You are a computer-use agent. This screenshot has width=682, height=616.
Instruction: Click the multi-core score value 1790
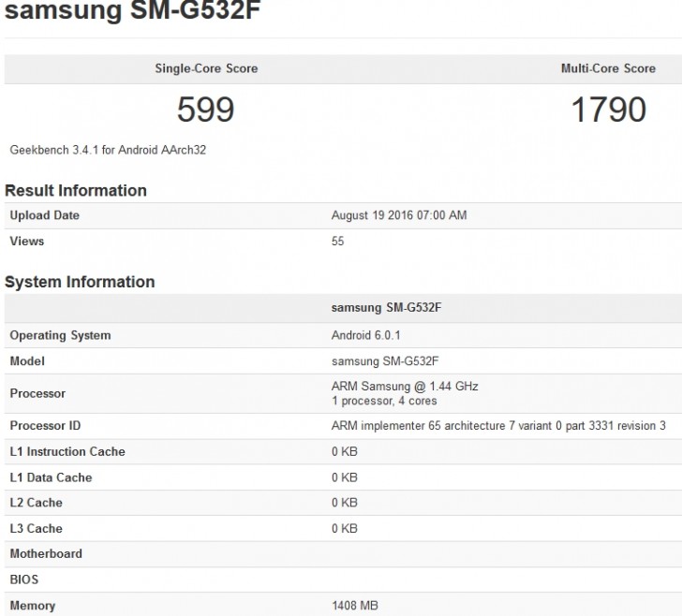[608, 110]
